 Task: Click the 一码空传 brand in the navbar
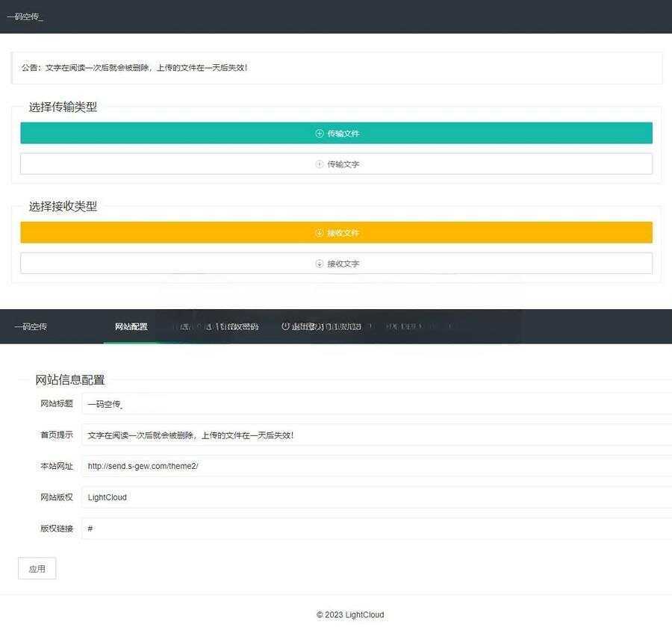30,326
